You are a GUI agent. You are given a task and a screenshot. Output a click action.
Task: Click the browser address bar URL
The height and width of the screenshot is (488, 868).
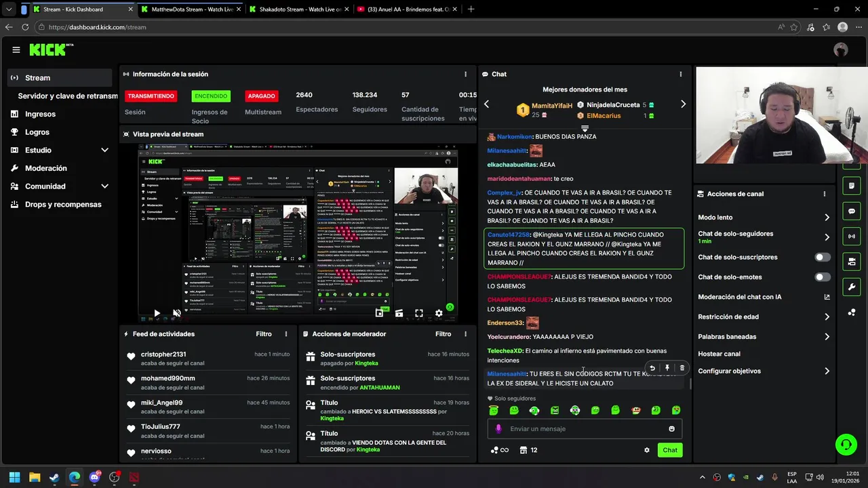point(98,27)
